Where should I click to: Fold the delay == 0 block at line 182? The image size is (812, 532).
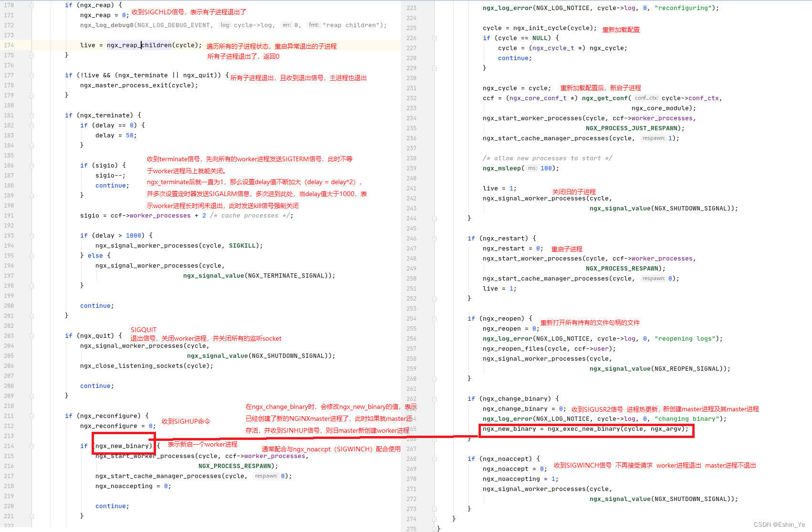pos(31,125)
